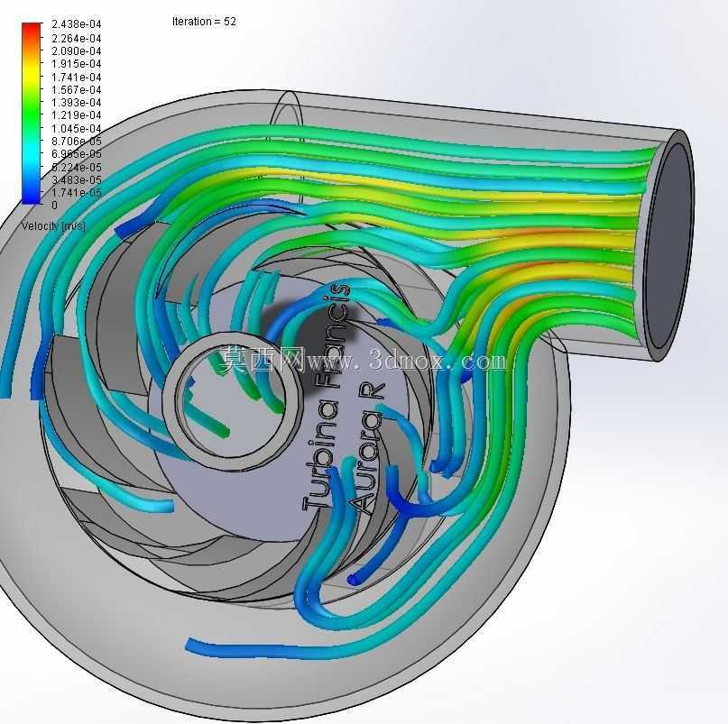Click legend minimum value 0
The width and height of the screenshot is (728, 724).
pyautogui.click(x=54, y=206)
